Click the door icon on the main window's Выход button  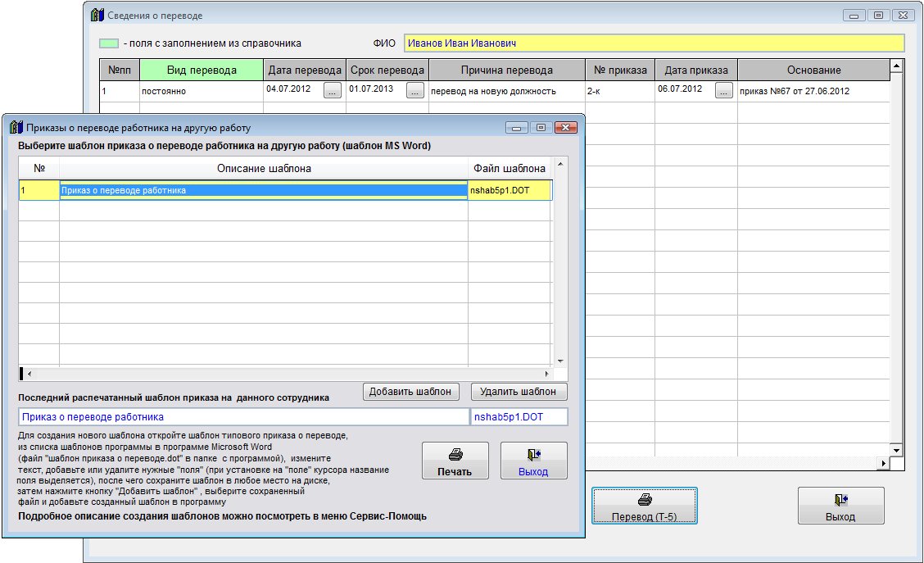tap(841, 500)
